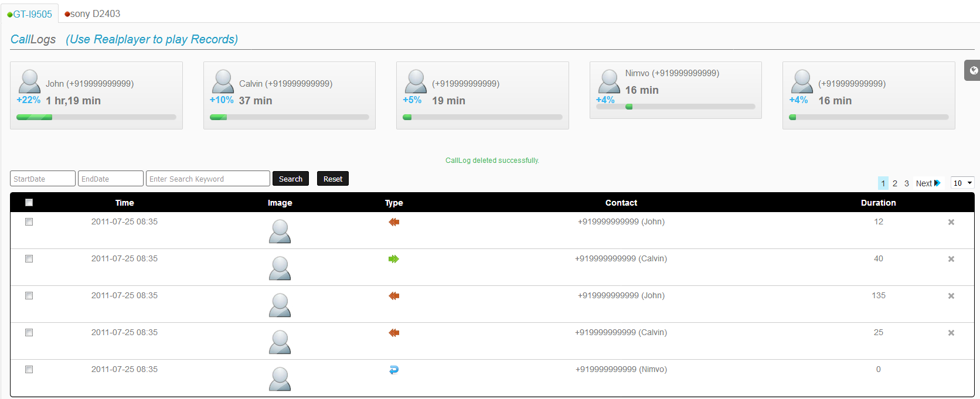Switch to the sony D2403 device tab
980x399 pixels.
point(92,13)
